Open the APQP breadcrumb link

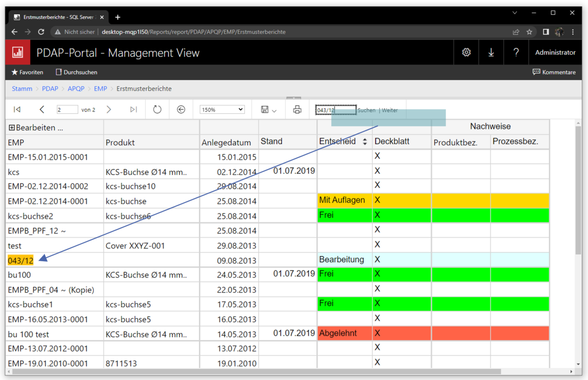pyautogui.click(x=76, y=89)
